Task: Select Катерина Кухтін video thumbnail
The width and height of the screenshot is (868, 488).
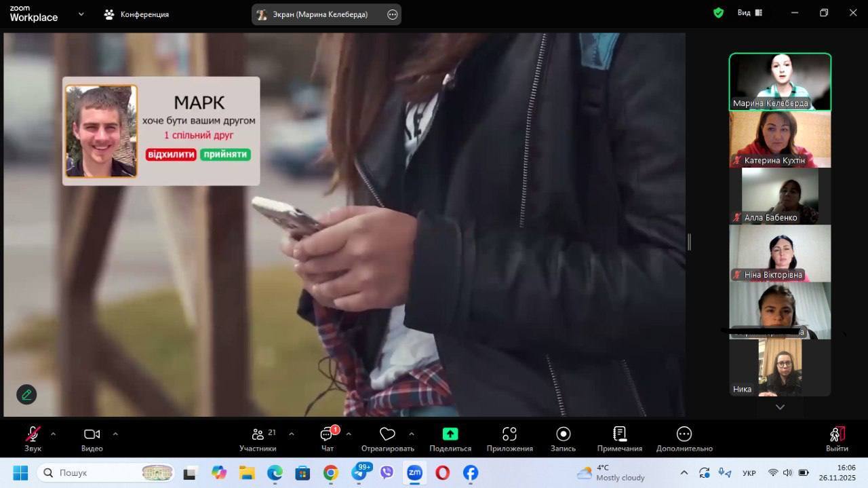Action: [780, 138]
